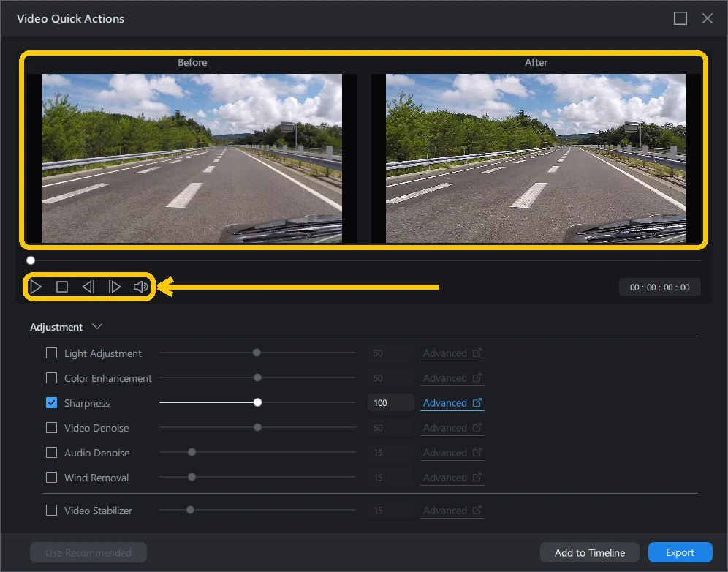Screen dimensions: 728x572
Task: Enable the Light Adjustment checkbox
Action: pyautogui.click(x=52, y=353)
